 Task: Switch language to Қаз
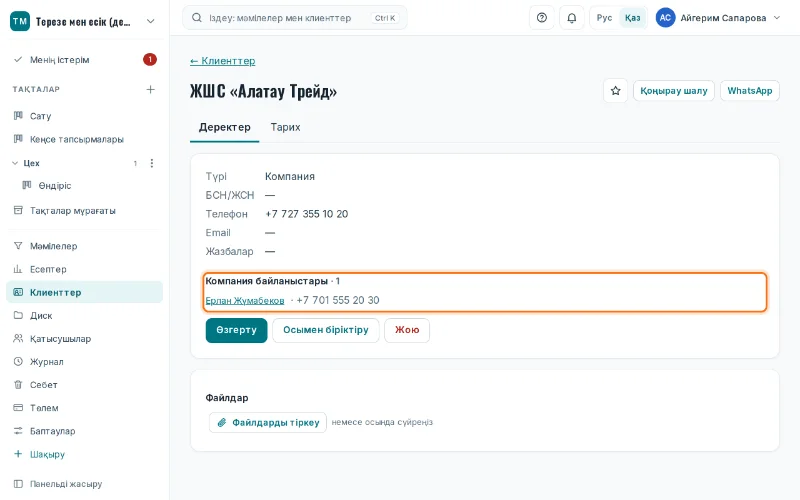click(633, 18)
